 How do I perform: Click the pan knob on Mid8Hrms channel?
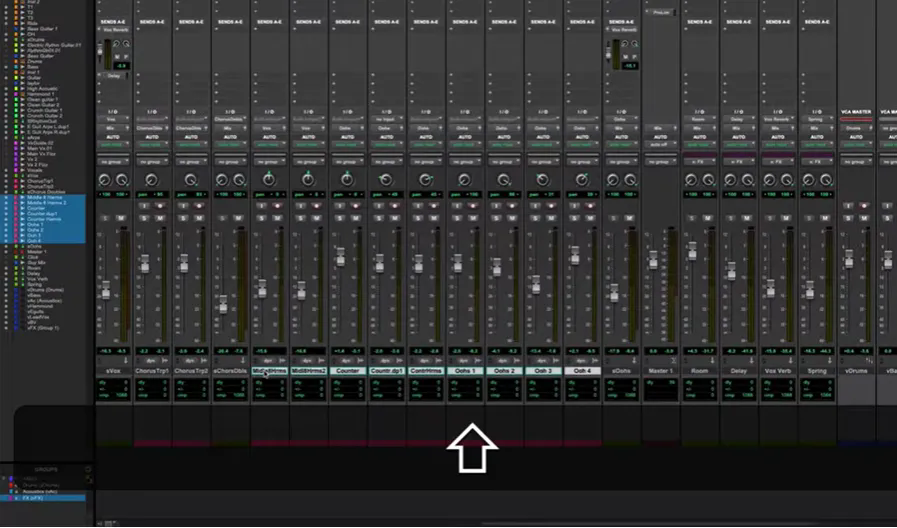click(x=269, y=180)
